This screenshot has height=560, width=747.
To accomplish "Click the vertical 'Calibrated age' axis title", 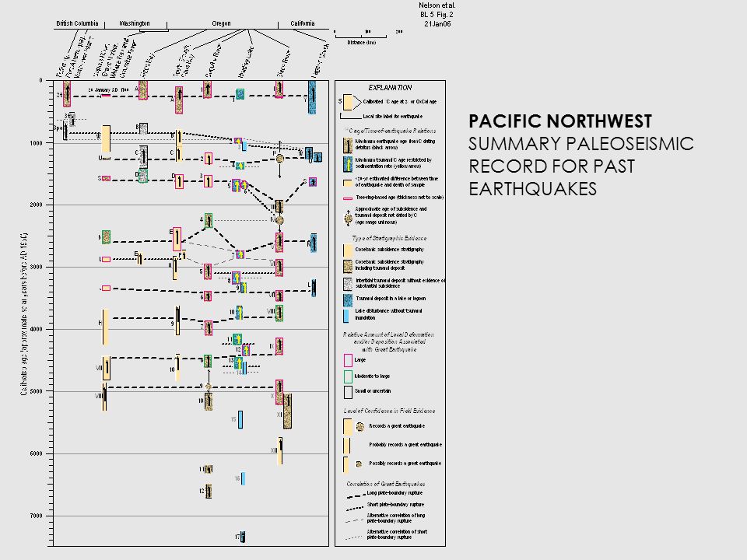I will click(x=23, y=313).
